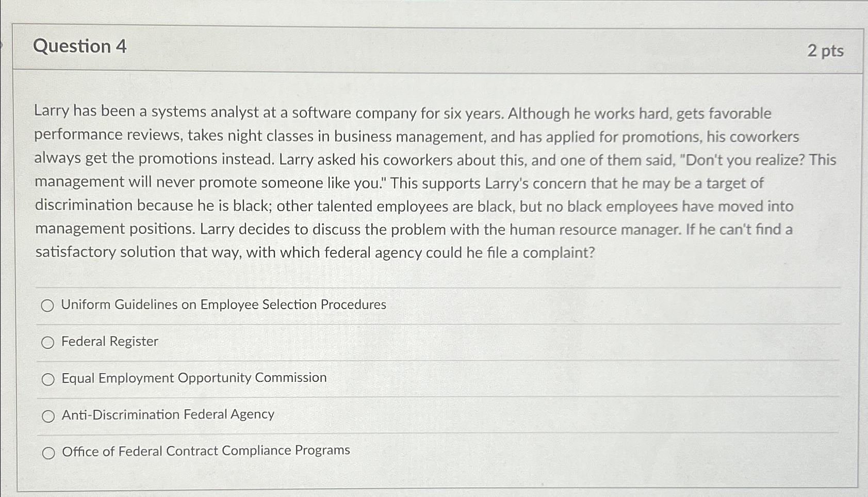The width and height of the screenshot is (868, 497).
Task: Click the answer text Anti-Discrimination Federal Agency
Action: [168, 414]
